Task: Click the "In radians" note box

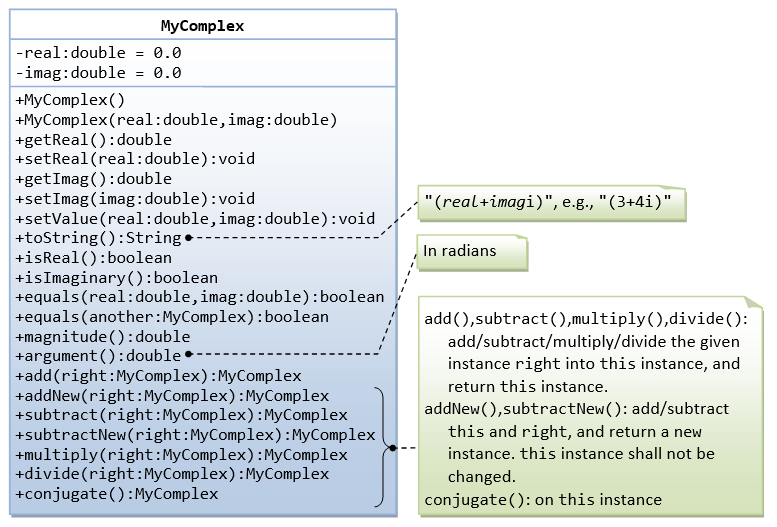Action: click(472, 252)
